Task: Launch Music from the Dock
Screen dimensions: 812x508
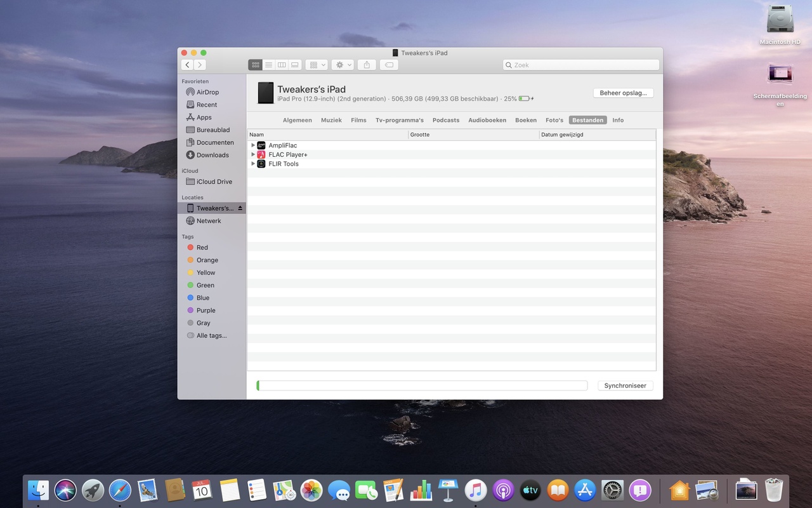Action: coord(476,490)
